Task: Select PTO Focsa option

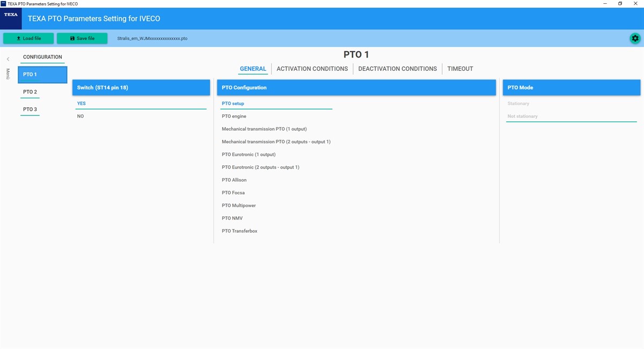Action: 233,193
